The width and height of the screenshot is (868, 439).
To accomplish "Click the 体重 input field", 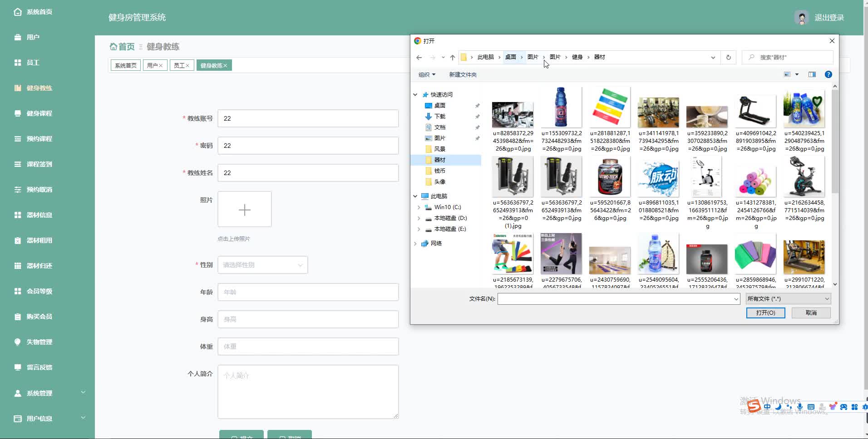I will pyautogui.click(x=308, y=346).
